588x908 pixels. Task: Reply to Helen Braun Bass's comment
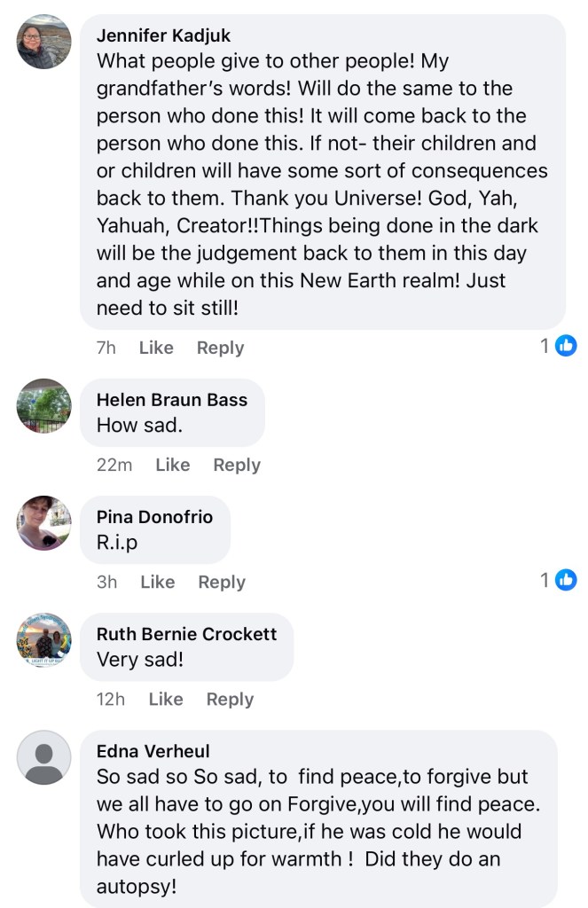pos(237,465)
